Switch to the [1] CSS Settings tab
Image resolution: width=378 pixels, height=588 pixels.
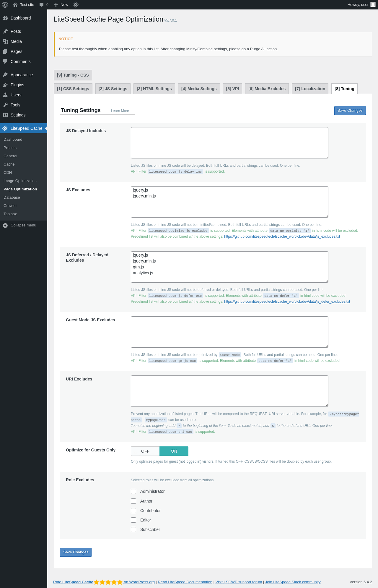pyautogui.click(x=73, y=89)
